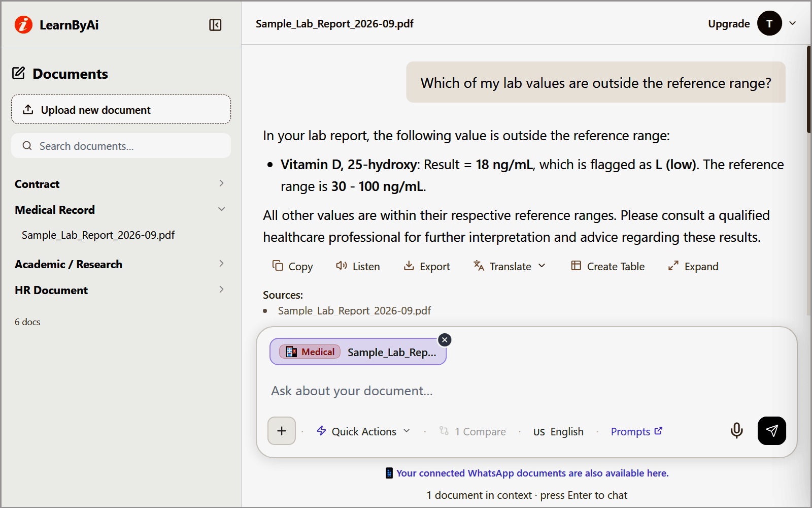Expand the HR Document category
Image resolution: width=812 pixels, height=508 pixels.
121,290
